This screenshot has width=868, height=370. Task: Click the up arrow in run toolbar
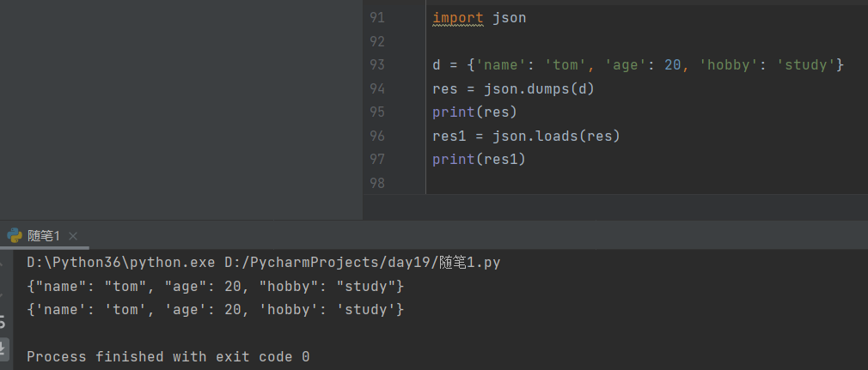click(3, 264)
